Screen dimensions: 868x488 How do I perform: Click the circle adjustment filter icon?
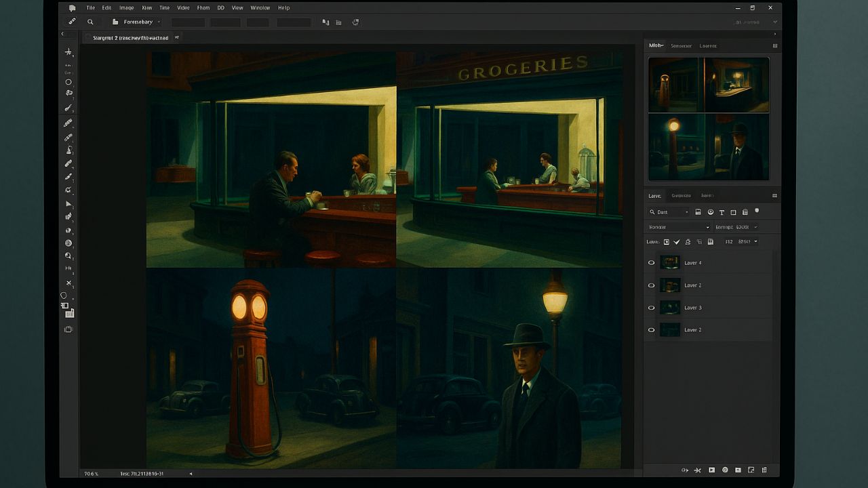click(x=709, y=213)
